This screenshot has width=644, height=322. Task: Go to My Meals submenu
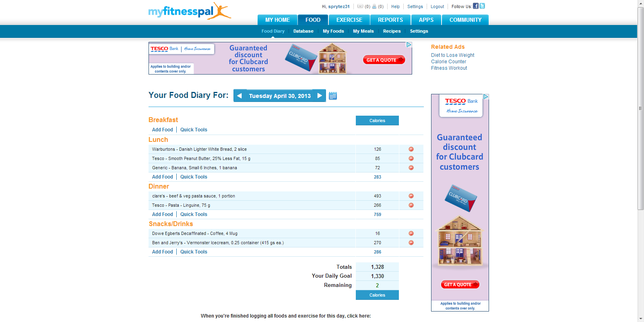coord(363,31)
